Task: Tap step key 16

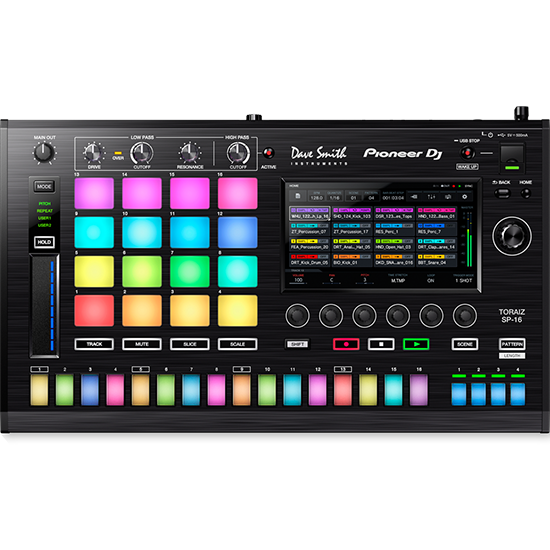Action: pyautogui.click(x=419, y=390)
